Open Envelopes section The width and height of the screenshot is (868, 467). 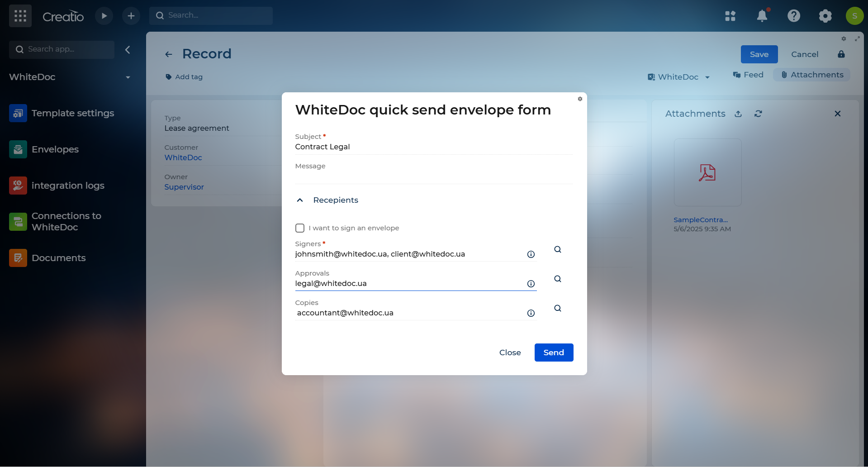click(44, 149)
